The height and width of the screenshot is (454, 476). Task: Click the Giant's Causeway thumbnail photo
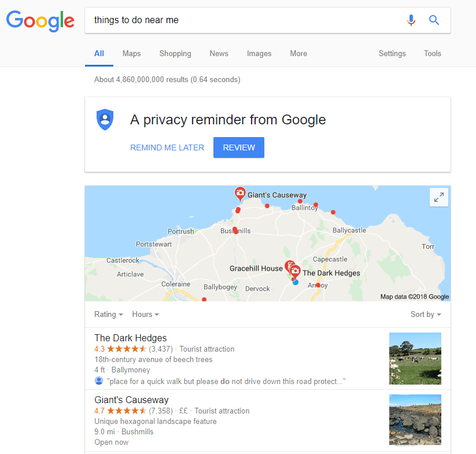click(415, 420)
